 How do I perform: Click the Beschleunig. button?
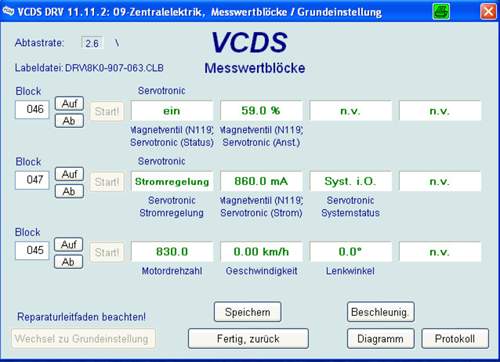(x=381, y=312)
